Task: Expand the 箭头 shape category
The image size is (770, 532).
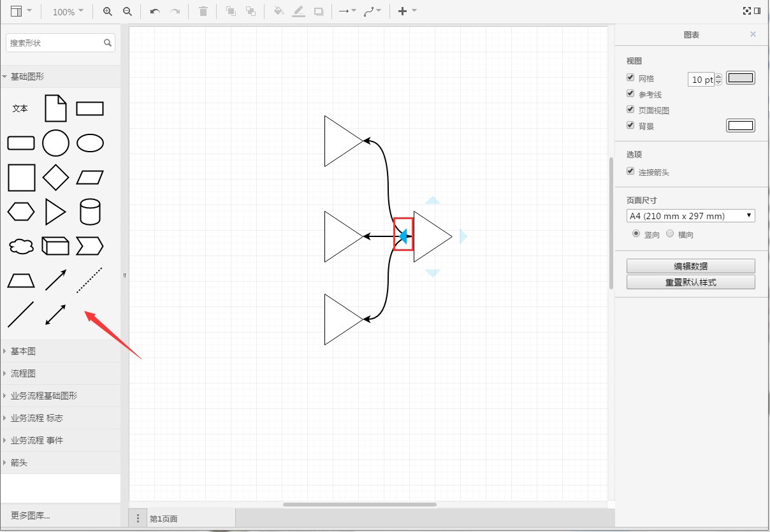Action: pyautogui.click(x=19, y=463)
